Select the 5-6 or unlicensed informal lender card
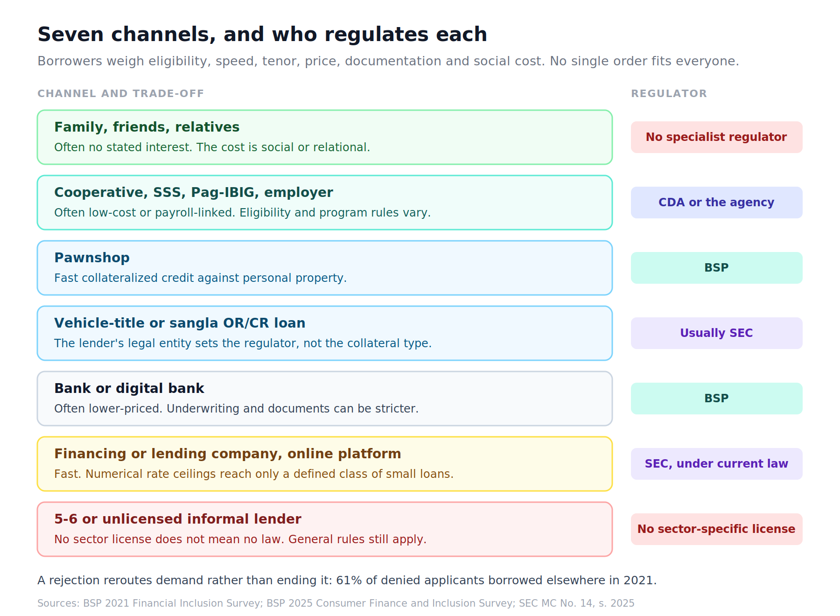The height and width of the screenshot is (616, 840). (x=325, y=529)
